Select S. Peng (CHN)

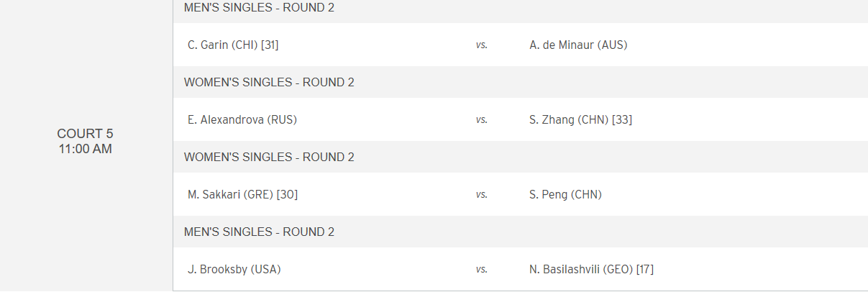(x=565, y=194)
